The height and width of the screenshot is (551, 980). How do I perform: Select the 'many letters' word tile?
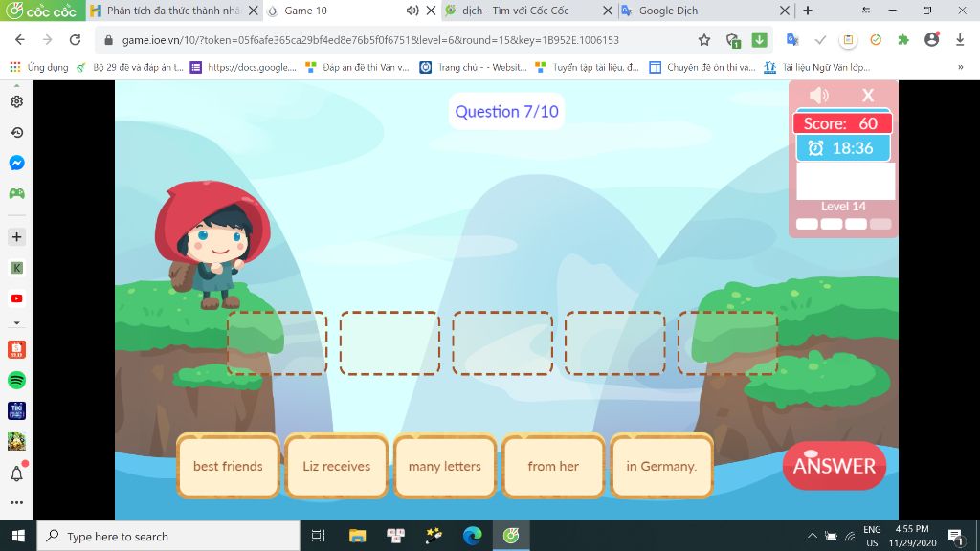[x=444, y=466]
